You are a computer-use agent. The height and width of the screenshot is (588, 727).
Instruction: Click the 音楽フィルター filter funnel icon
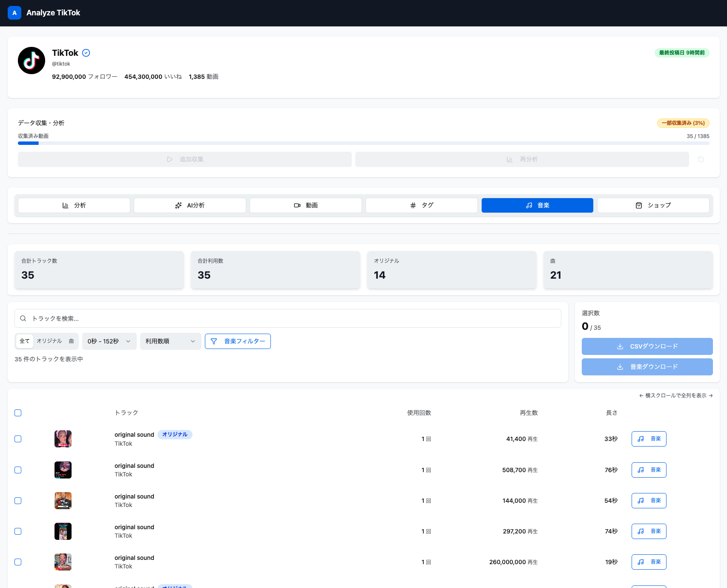(x=214, y=341)
